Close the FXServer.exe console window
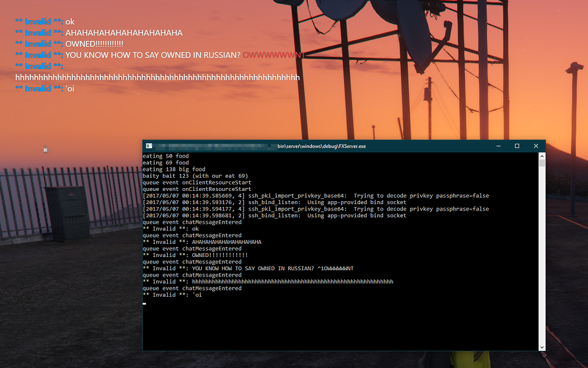Image resolution: width=588 pixels, height=368 pixels. [536, 146]
